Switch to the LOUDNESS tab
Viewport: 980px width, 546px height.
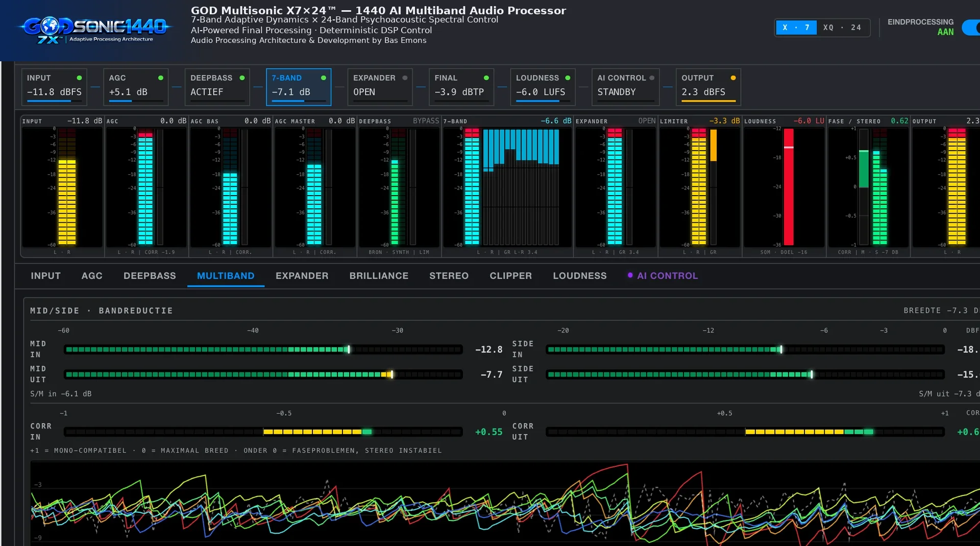[580, 276]
